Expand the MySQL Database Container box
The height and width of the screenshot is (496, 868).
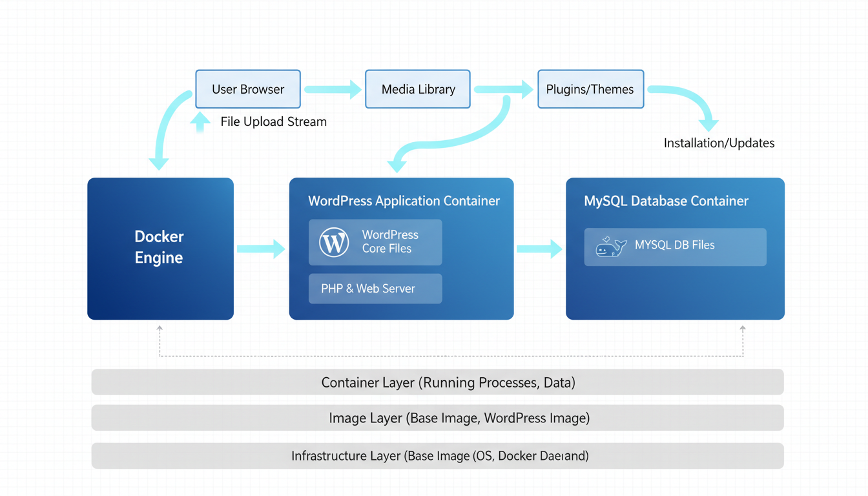(x=666, y=201)
